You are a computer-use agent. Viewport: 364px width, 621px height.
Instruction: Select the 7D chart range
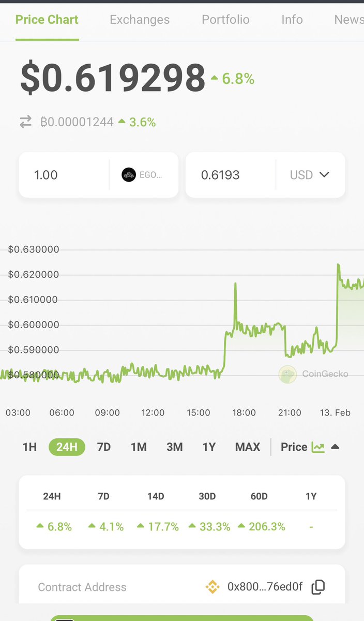pos(104,447)
